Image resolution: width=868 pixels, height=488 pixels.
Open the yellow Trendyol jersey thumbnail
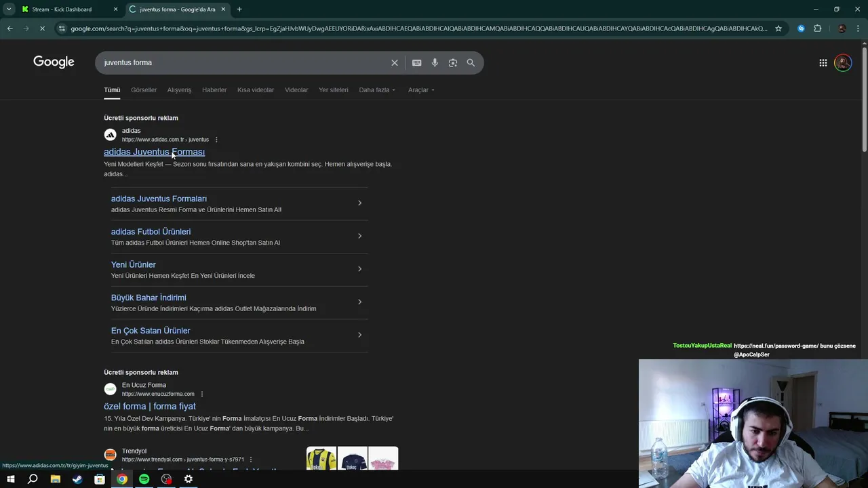pyautogui.click(x=321, y=459)
